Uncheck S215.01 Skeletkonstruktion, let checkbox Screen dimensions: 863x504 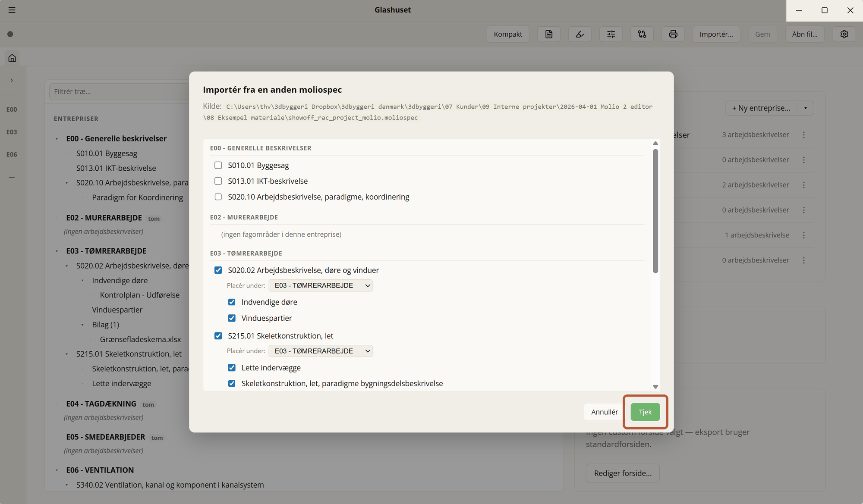point(218,336)
